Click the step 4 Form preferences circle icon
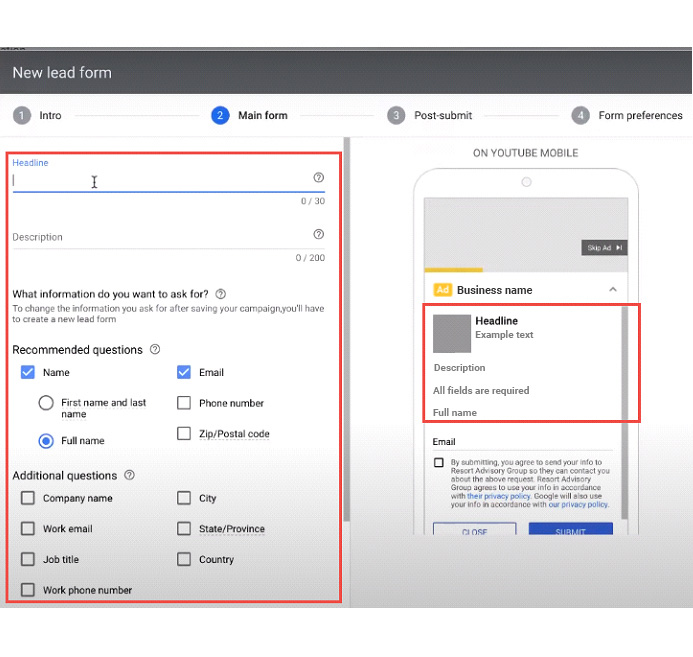Image resolution: width=693 pixels, height=657 pixels. coord(580,116)
